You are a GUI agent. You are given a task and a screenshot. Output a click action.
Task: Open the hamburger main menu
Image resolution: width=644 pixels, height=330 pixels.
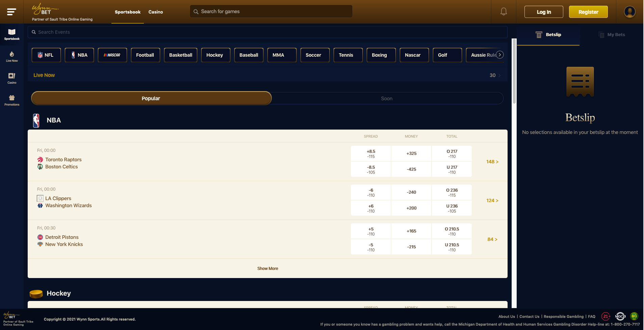click(x=11, y=12)
